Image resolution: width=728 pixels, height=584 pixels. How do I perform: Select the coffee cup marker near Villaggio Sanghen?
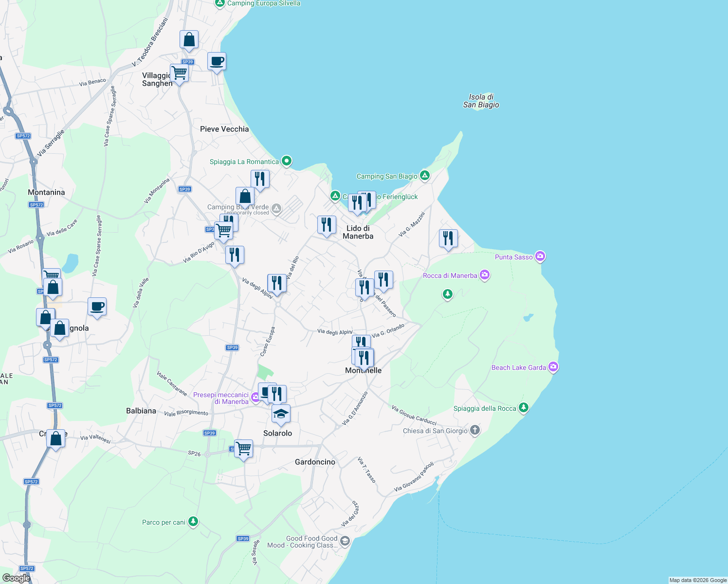216,61
